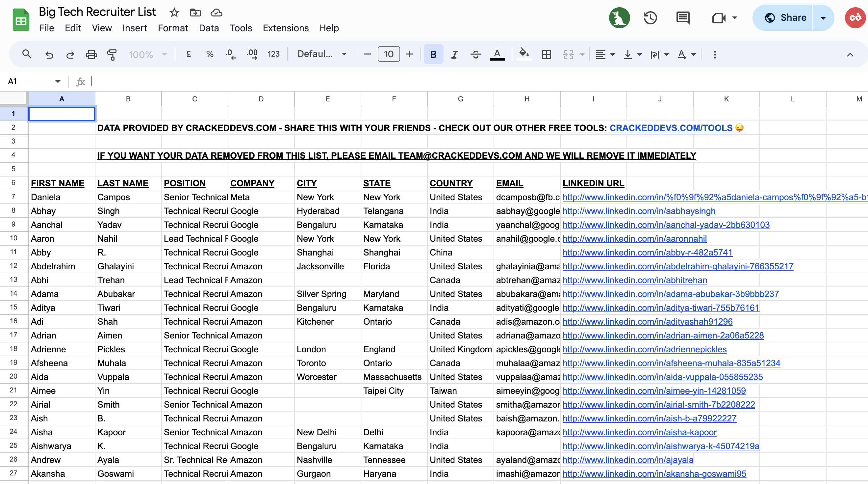Select column D header
868x484 pixels.
(x=261, y=99)
